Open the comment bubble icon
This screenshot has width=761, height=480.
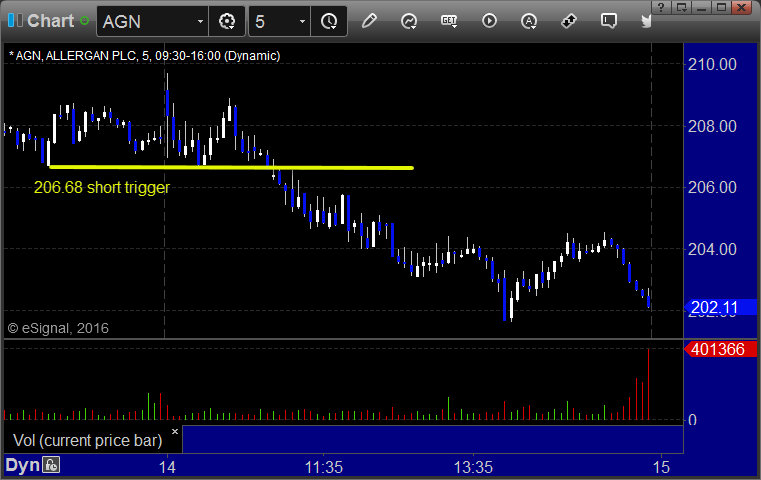click(x=609, y=21)
